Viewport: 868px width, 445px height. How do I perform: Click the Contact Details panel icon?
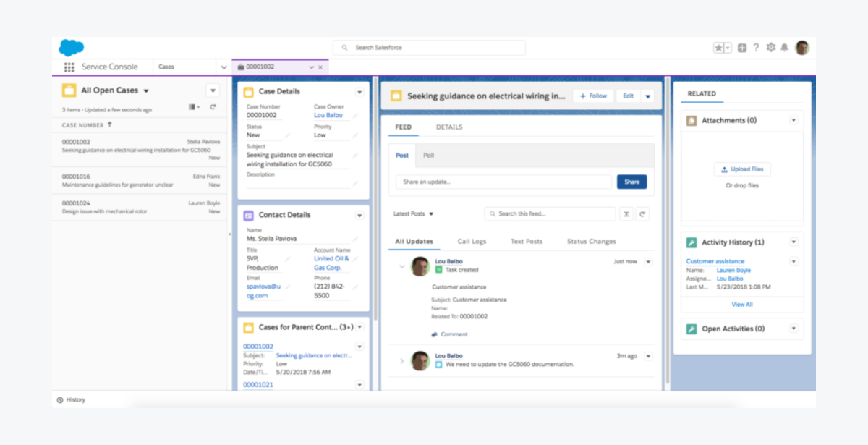pos(248,215)
